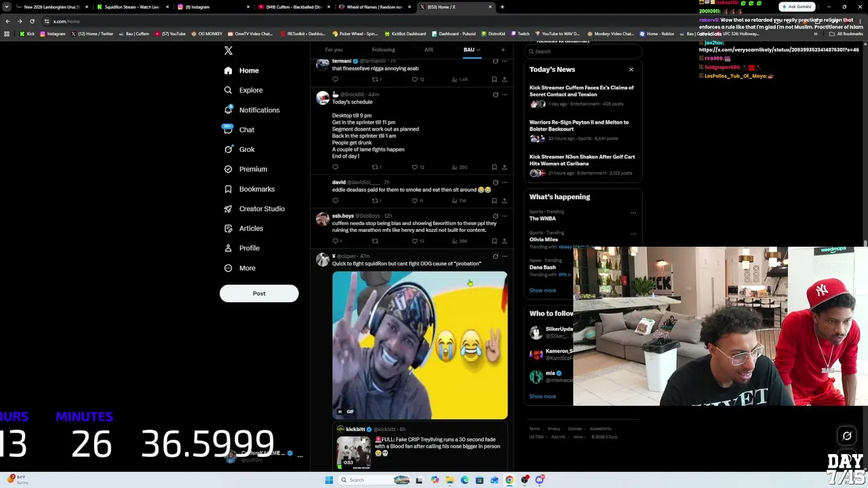This screenshot has height=488, width=868.
Task: Open Home in the X sidebar
Action: [x=241, y=70]
